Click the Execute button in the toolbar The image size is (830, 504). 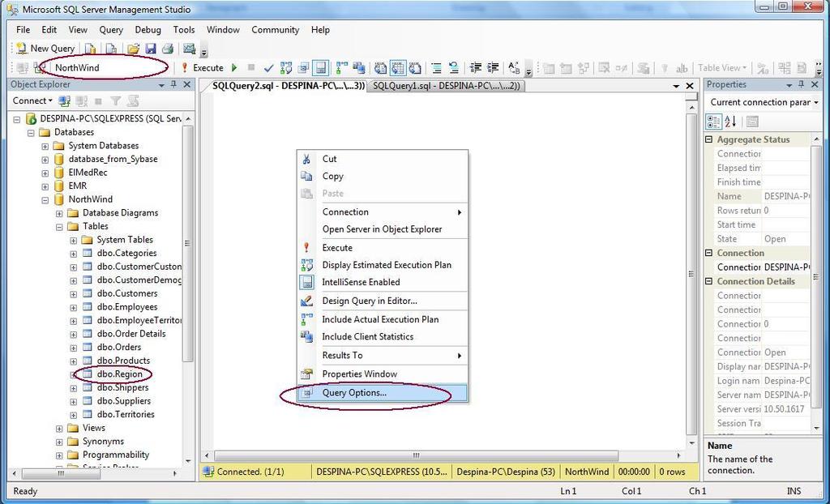[202, 68]
